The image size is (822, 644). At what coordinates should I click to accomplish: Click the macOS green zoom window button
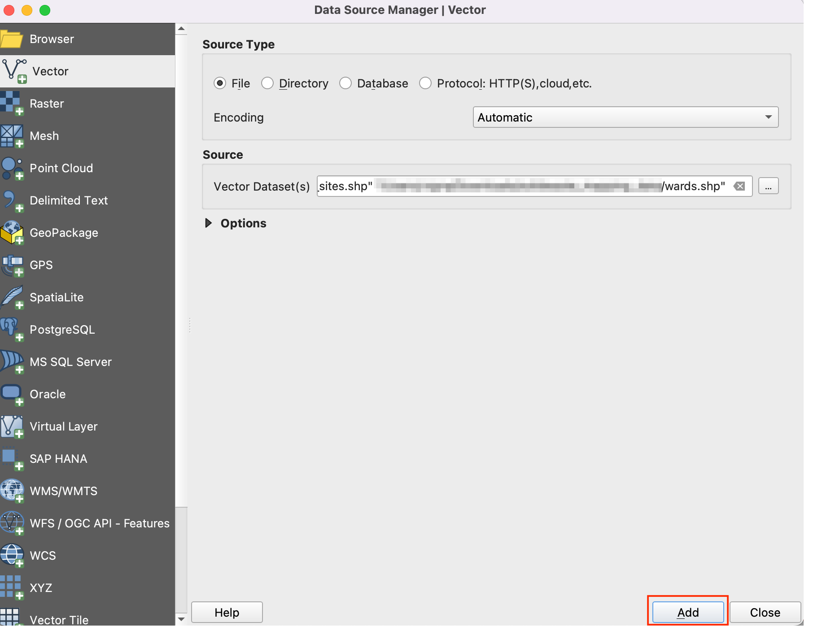[45, 10]
